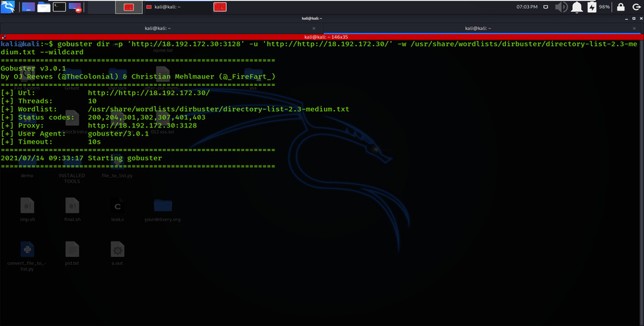Screen dimensions: 644x326
Task: Click the small icon at red title bar's left
Action: click(x=3, y=37)
